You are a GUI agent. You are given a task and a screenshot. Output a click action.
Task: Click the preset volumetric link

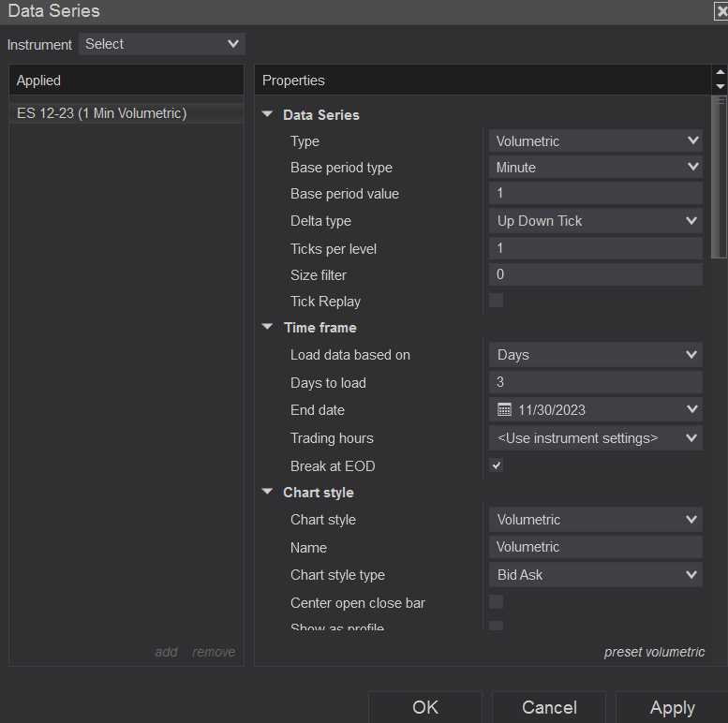tap(654, 652)
